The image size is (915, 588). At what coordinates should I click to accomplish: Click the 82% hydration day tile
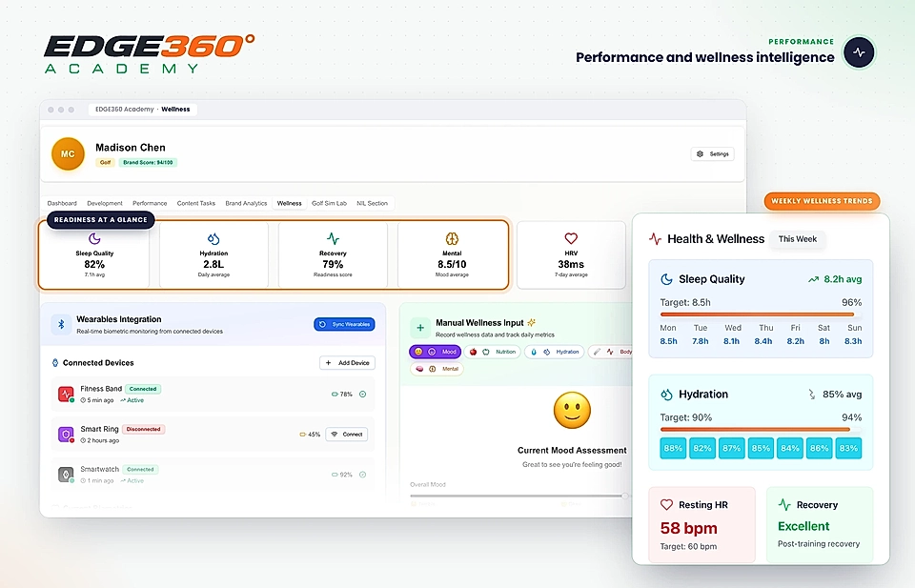point(702,449)
